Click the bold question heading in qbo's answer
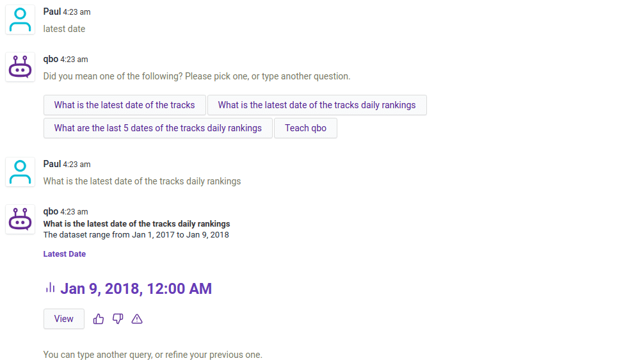 [x=136, y=224]
